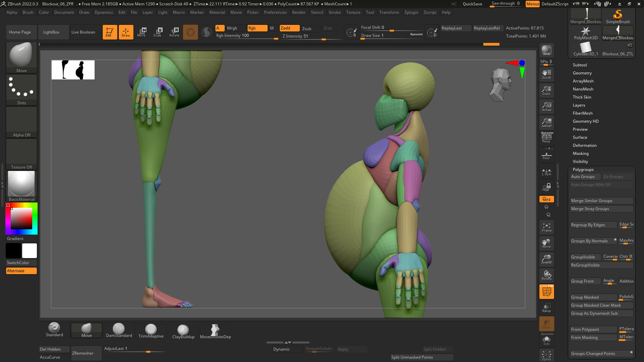644x362 pixels.
Task: Click the ZRemesher button
Action: point(86,353)
